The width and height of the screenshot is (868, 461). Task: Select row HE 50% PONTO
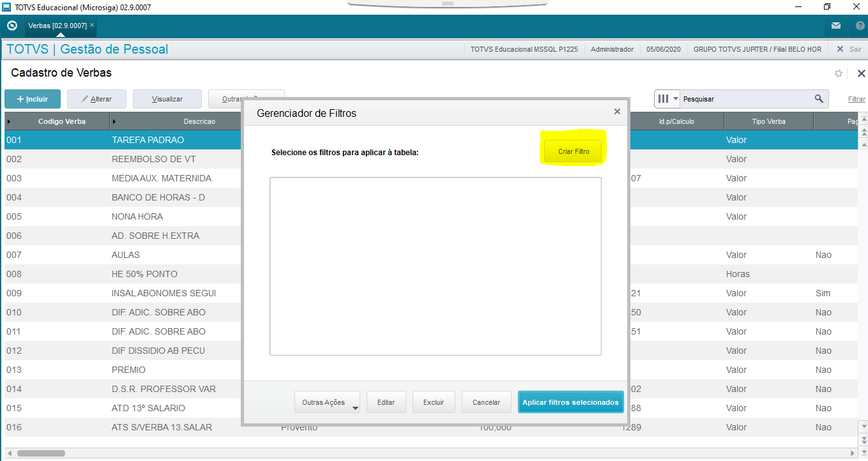[x=123, y=274]
